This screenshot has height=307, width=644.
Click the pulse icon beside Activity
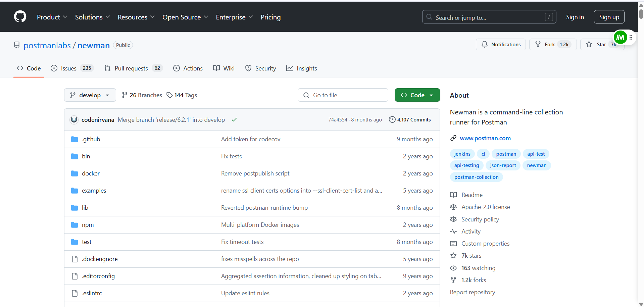click(453, 232)
